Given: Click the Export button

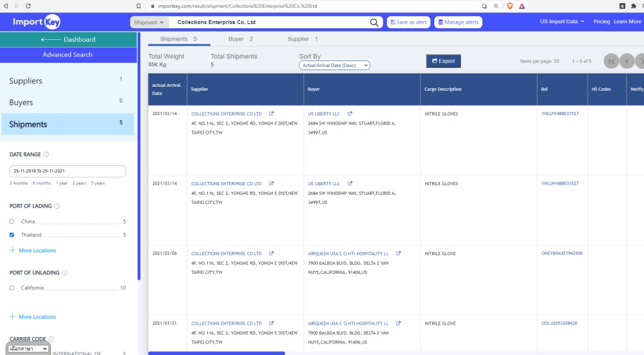Looking at the screenshot, I should coord(443,61).
